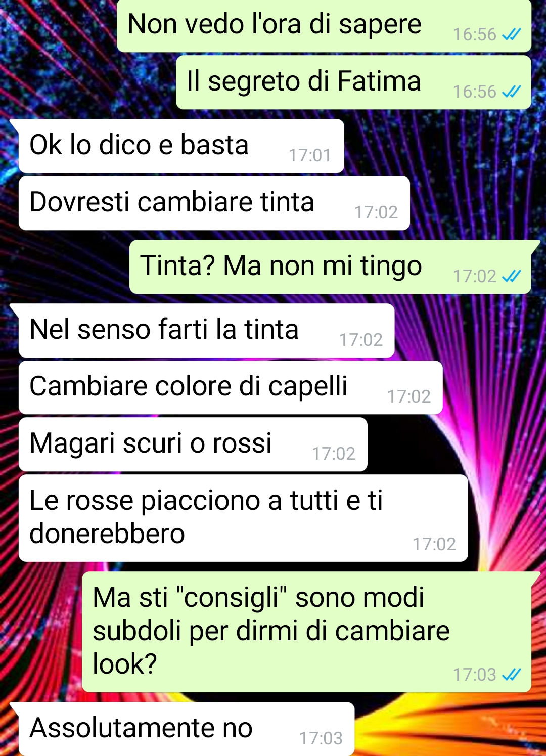The height and width of the screenshot is (756, 546).
Task: Select the 'Tinta? Ma non mi tingo' reply
Action: (x=330, y=267)
